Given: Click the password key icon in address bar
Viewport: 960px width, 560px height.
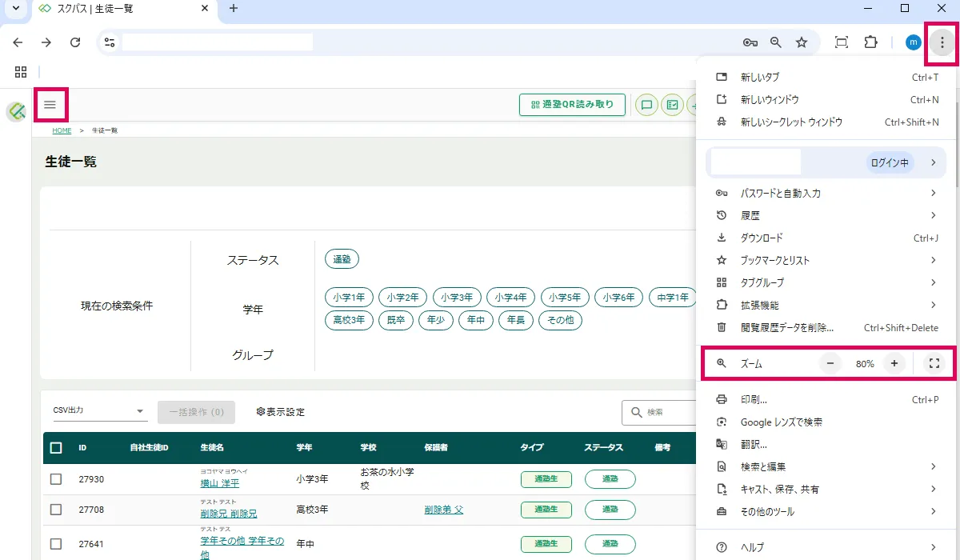Looking at the screenshot, I should [750, 42].
